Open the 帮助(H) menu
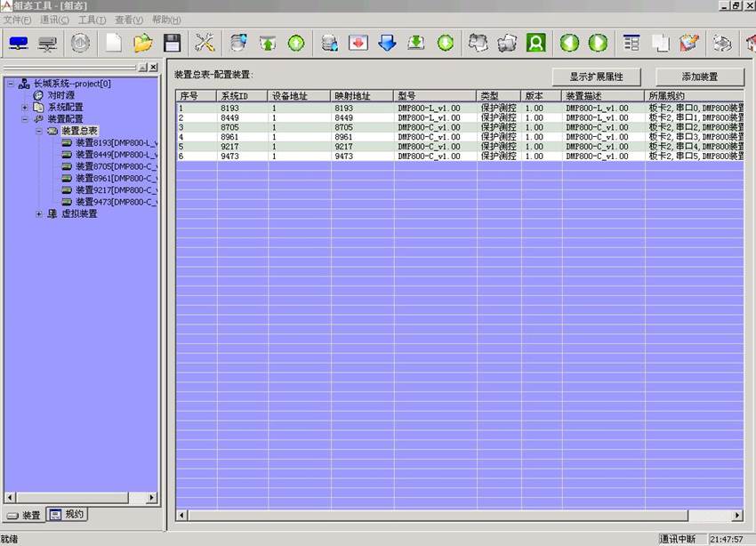 coord(166,20)
